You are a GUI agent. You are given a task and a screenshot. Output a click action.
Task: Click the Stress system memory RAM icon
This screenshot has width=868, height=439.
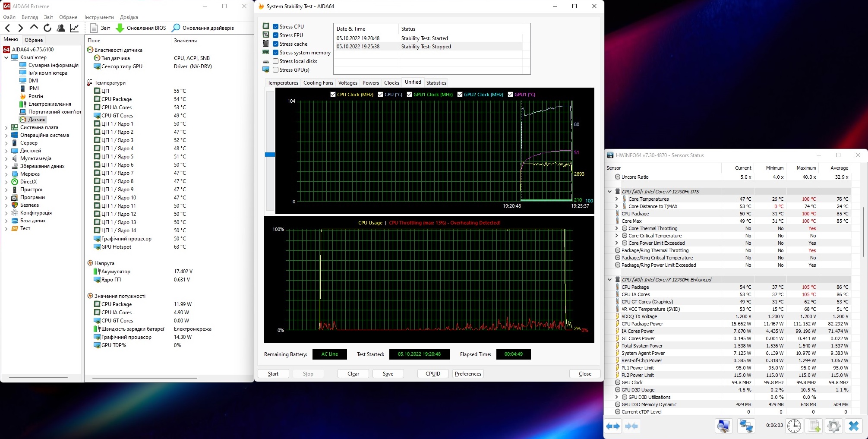[266, 52]
